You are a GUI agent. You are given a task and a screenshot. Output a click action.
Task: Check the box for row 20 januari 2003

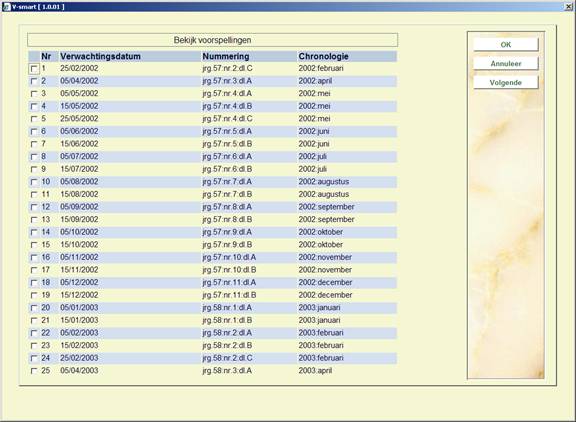coord(34,308)
